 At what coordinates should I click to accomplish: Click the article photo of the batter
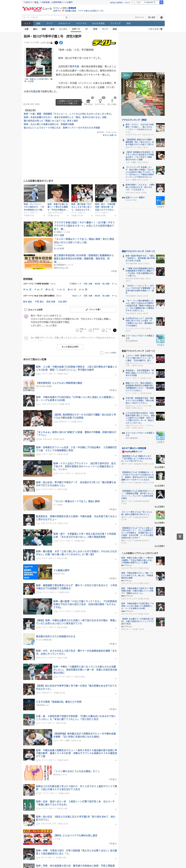(x=39, y=62)
